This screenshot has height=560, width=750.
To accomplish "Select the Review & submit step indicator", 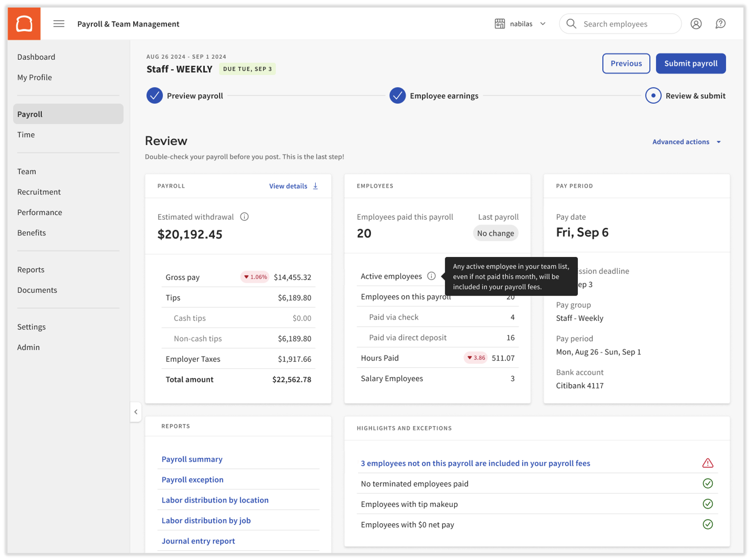I will (x=653, y=96).
